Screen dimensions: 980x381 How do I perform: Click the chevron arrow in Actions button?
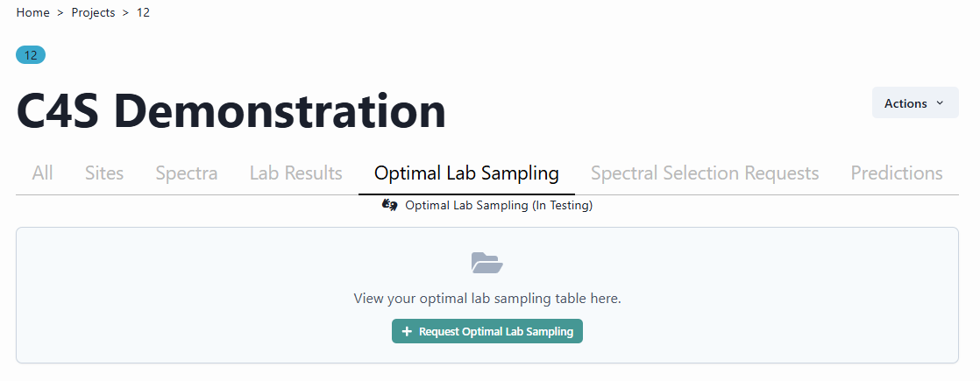click(941, 102)
